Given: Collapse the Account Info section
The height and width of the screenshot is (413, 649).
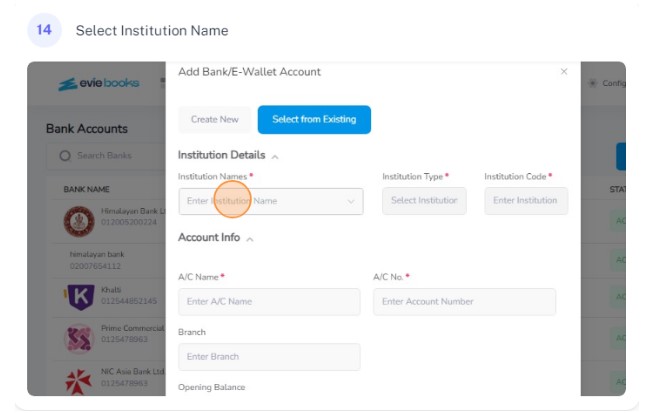Looking at the screenshot, I should click(x=250, y=239).
